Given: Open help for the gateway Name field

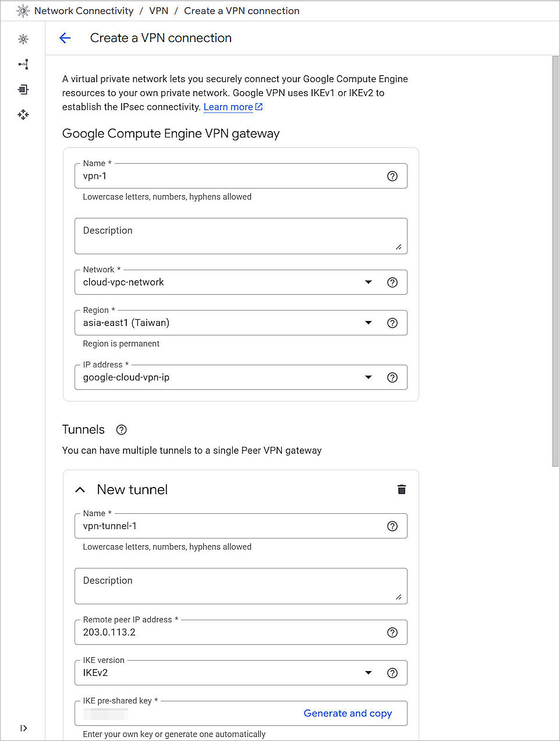Looking at the screenshot, I should tap(392, 176).
